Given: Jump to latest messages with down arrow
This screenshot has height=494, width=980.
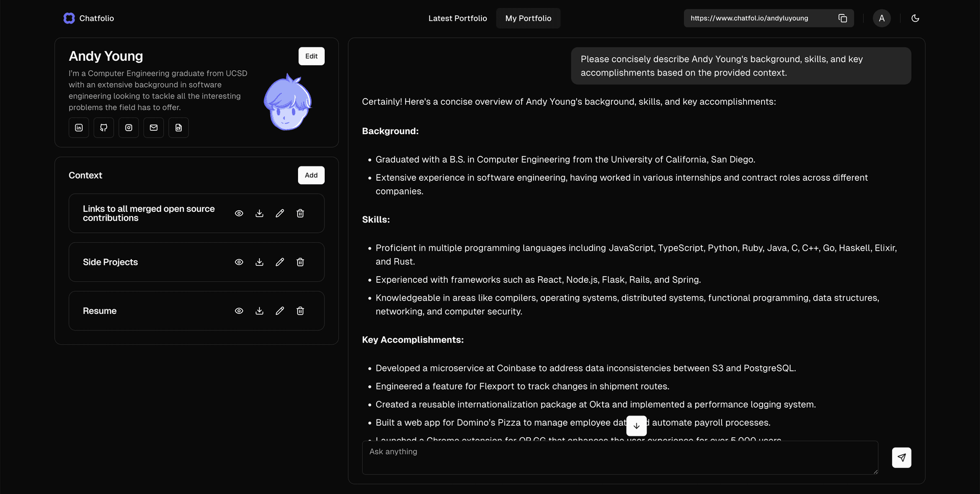Looking at the screenshot, I should 636,426.
